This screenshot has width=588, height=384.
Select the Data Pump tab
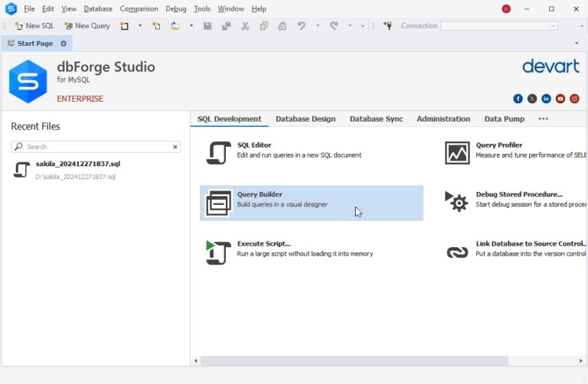pos(504,119)
